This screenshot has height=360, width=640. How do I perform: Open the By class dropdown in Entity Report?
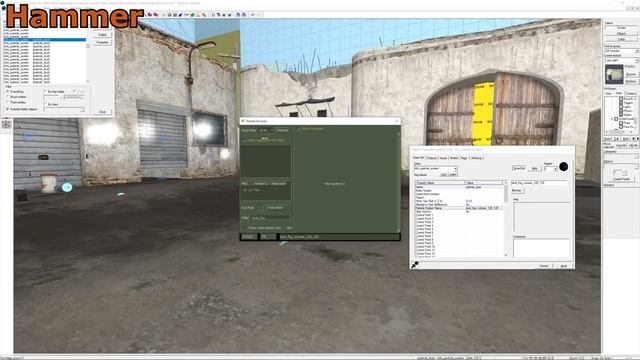tap(64, 110)
